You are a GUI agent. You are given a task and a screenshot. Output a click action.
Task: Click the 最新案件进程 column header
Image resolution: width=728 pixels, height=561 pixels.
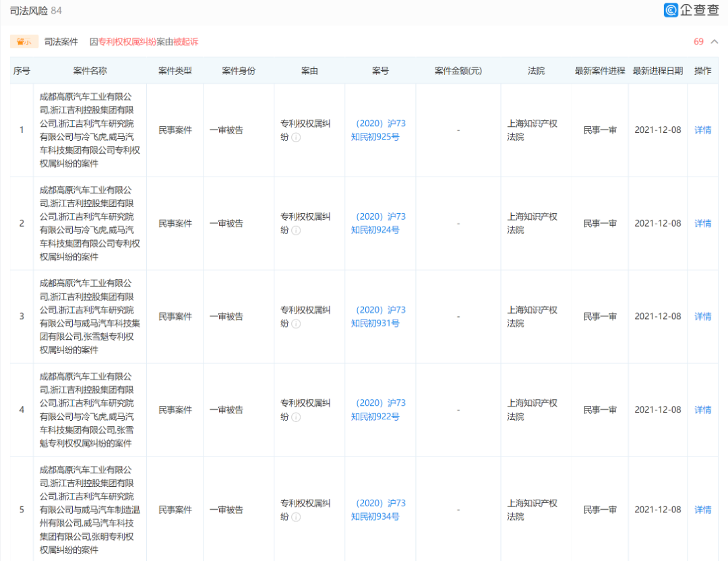pos(600,71)
